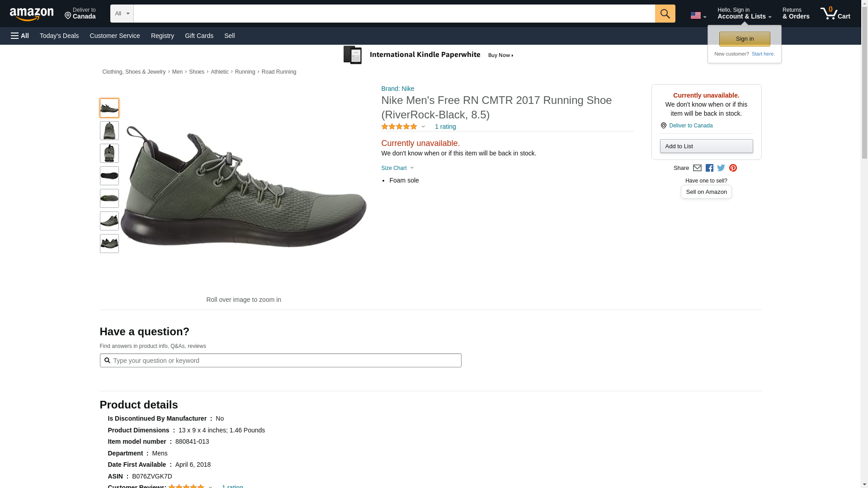Expand the star rating breakdown arrow

[423, 127]
